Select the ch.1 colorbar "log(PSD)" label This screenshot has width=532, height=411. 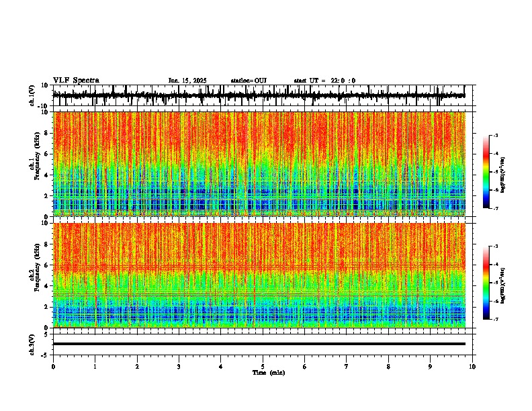click(502, 175)
